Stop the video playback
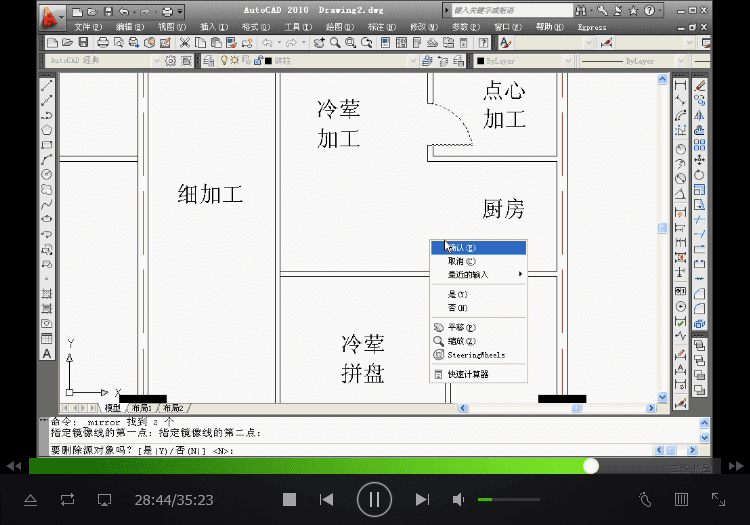This screenshot has width=750, height=525. 289,500
